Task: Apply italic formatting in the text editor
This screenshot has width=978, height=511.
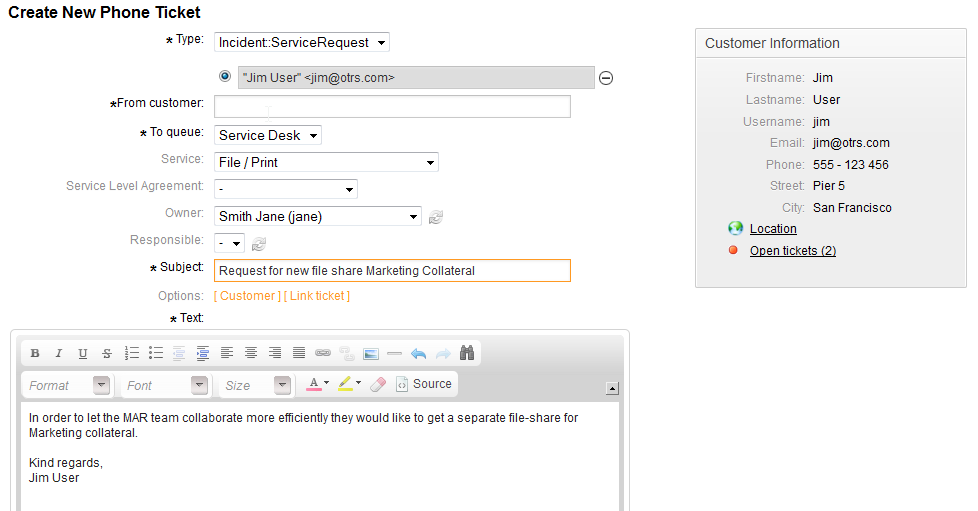Action: pos(59,353)
